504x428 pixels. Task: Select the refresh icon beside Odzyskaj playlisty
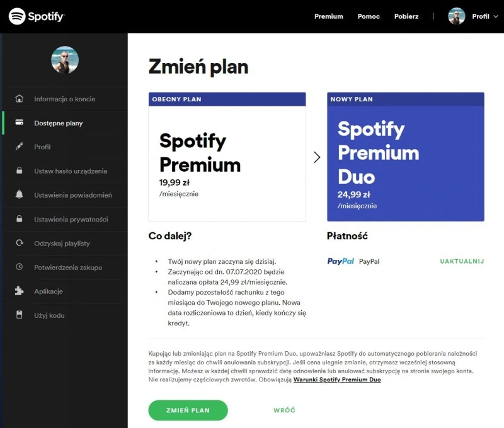tap(20, 244)
